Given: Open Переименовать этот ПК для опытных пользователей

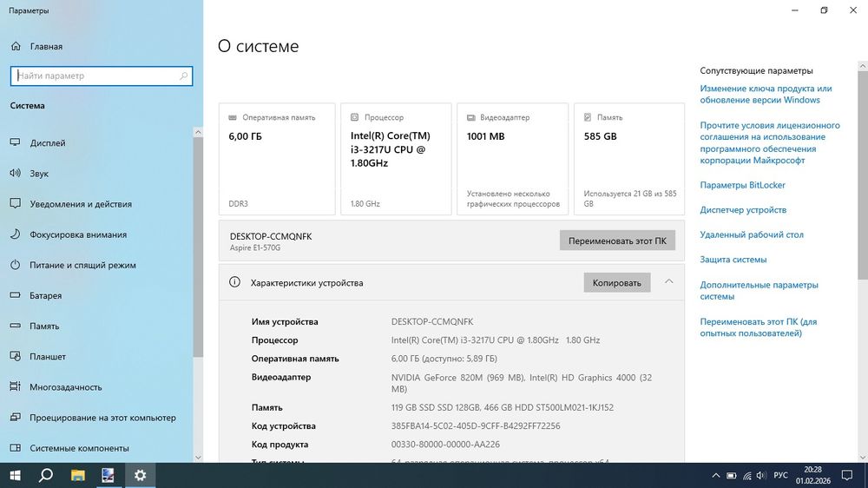Looking at the screenshot, I should coord(758,327).
